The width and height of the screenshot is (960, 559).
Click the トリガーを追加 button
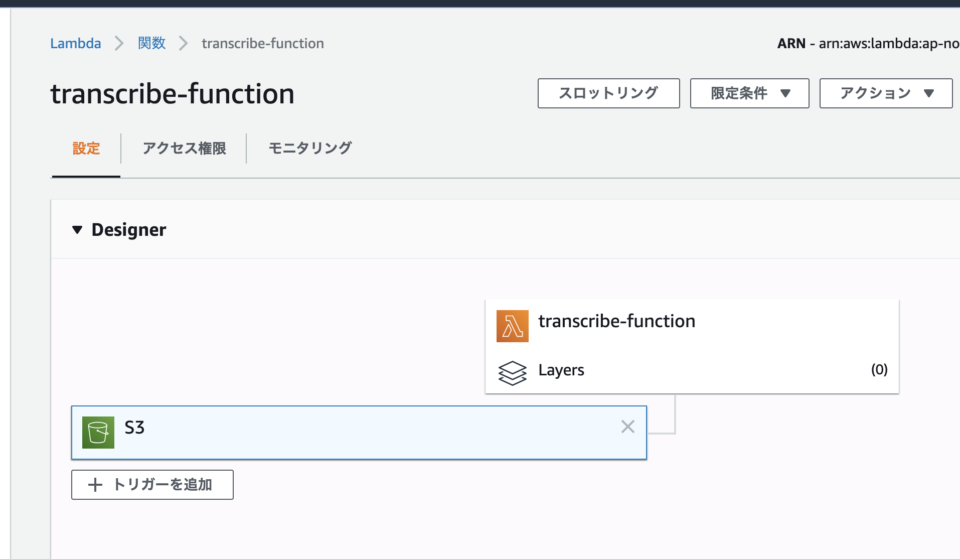pyautogui.click(x=152, y=485)
